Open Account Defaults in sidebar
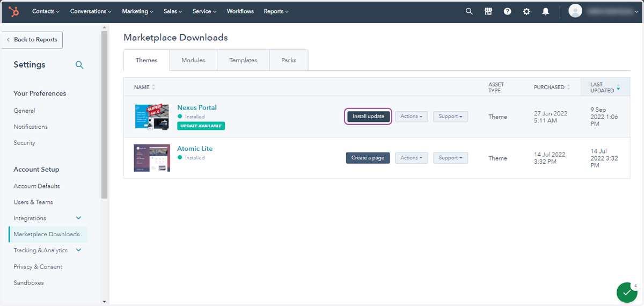Screen dimensions: 644x306 click(36, 186)
